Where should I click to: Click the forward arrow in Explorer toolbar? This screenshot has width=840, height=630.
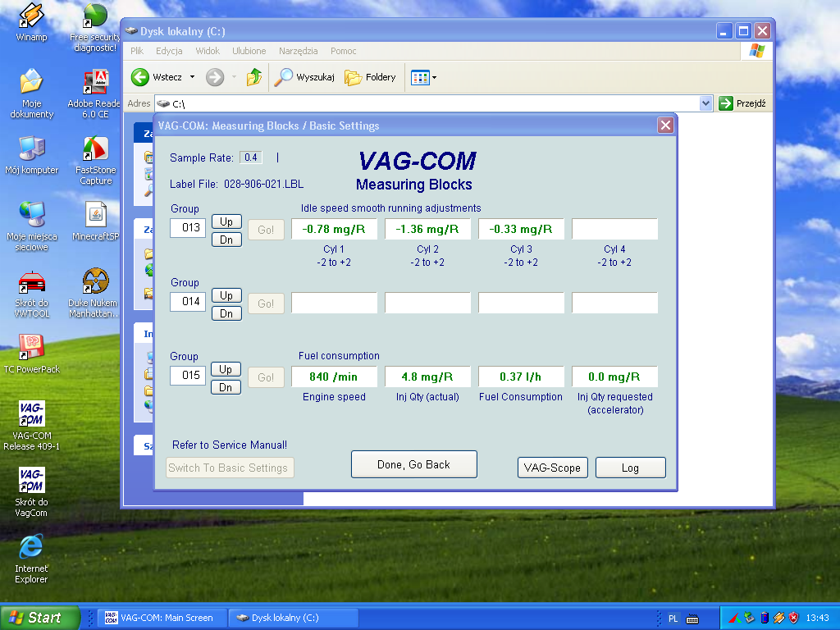215,77
